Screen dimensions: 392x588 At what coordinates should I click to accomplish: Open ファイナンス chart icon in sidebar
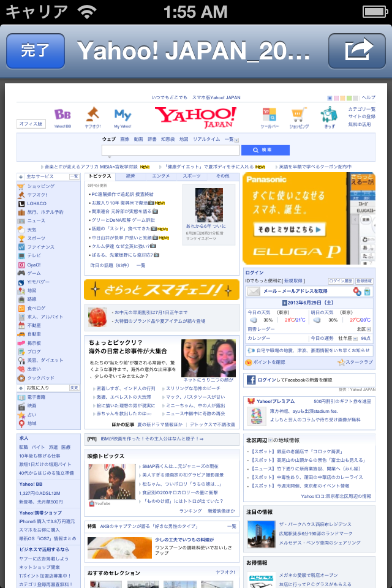point(22,247)
